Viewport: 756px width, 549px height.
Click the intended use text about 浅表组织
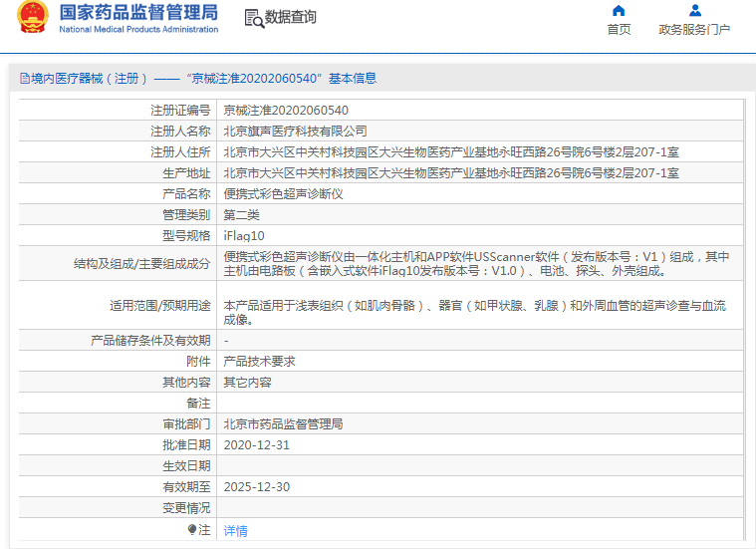[475, 313]
